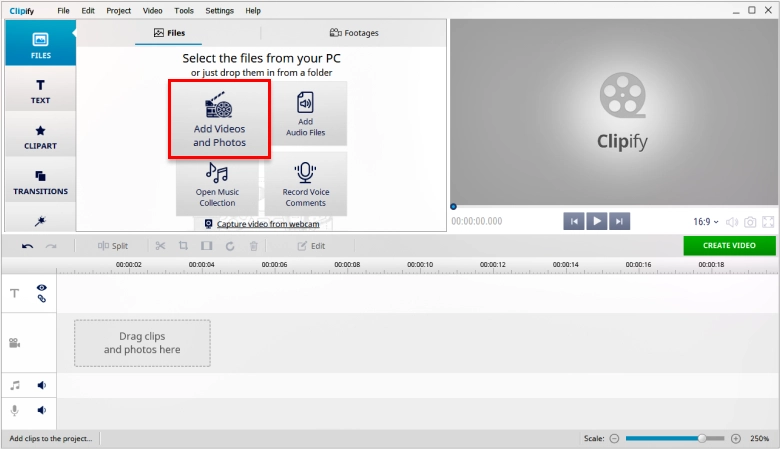Viewport: 780px width, 449px height.
Task: Open the Tools menu
Action: [x=184, y=10]
